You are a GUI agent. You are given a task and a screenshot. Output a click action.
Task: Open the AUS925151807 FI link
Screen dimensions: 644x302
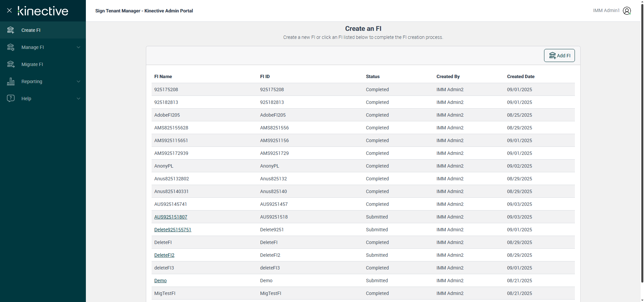tap(171, 217)
